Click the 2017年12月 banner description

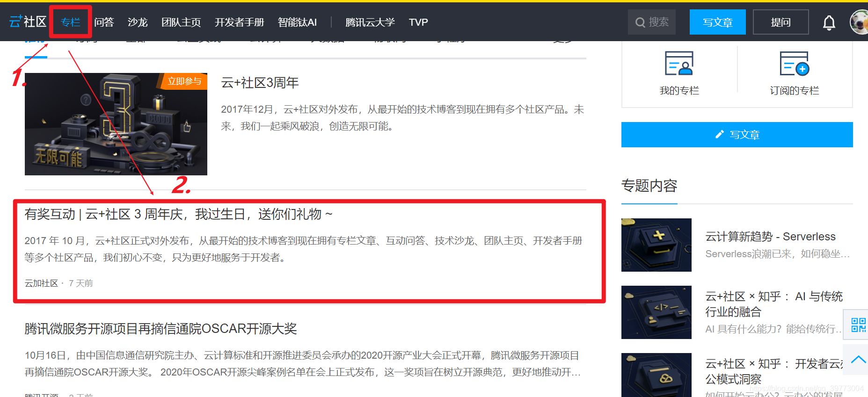[402, 118]
